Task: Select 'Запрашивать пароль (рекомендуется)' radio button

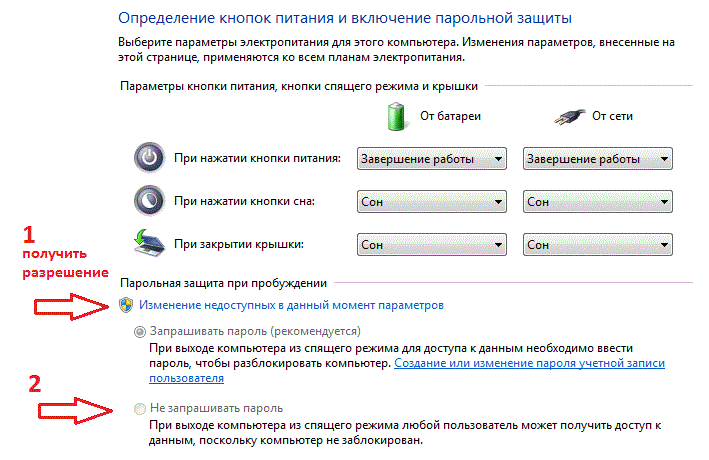Action: (x=140, y=332)
